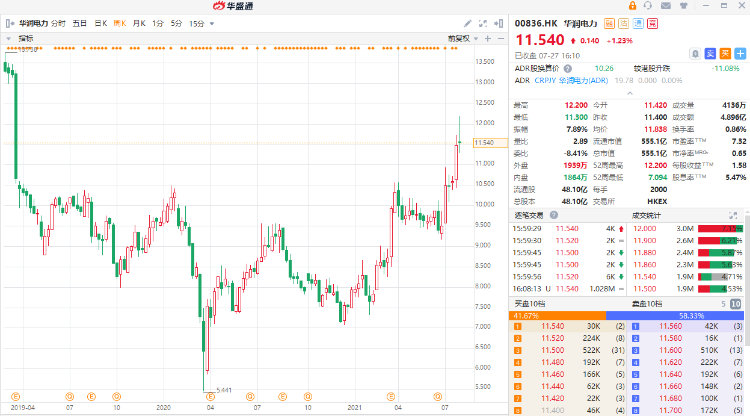This screenshot has height=416, width=750.
Task: Zoom out chart with minus icon
Action: coord(501,38)
